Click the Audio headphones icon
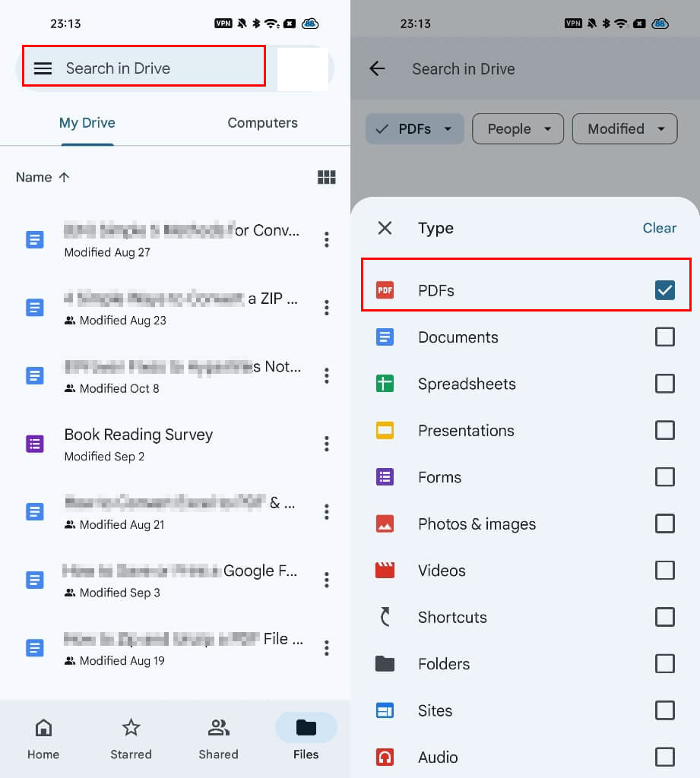 click(385, 757)
